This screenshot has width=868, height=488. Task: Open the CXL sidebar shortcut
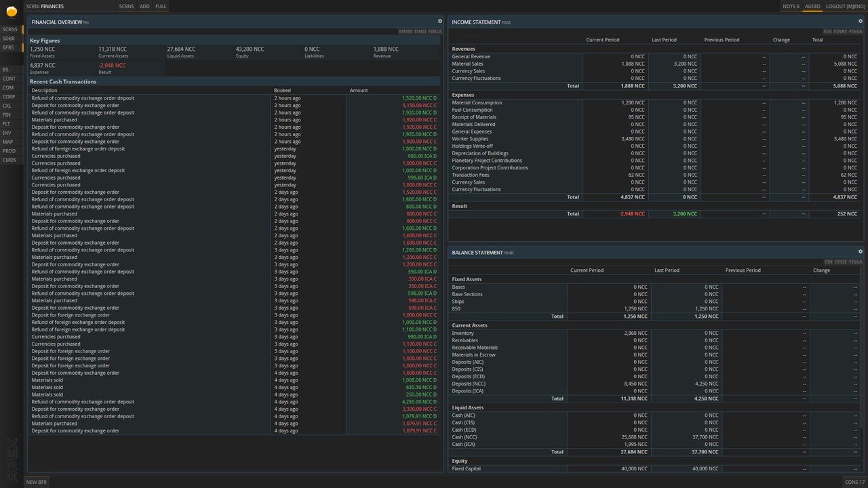(7, 106)
